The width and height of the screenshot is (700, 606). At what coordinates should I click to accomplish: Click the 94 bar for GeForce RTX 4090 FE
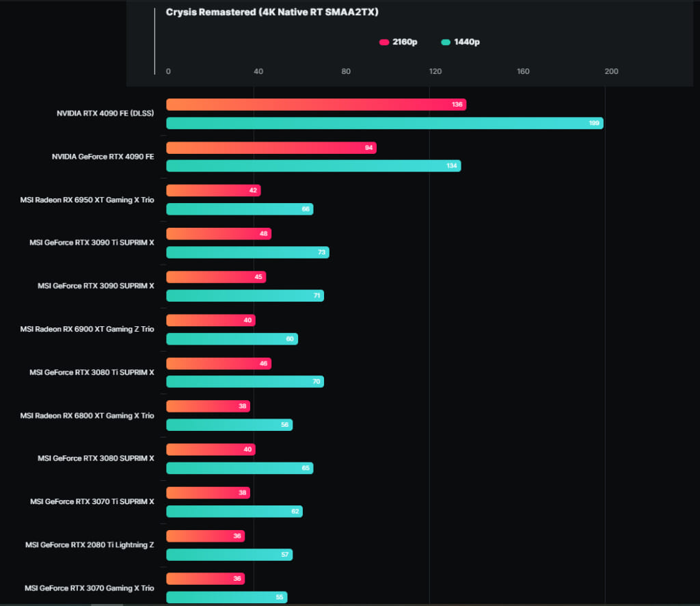pos(271,148)
